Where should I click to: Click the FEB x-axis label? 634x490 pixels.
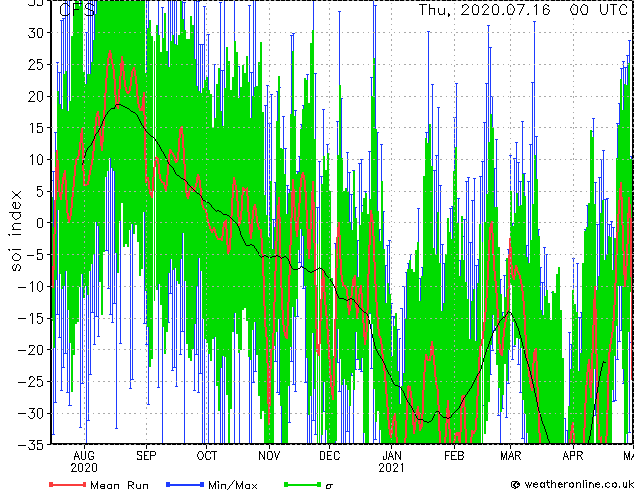(x=454, y=456)
